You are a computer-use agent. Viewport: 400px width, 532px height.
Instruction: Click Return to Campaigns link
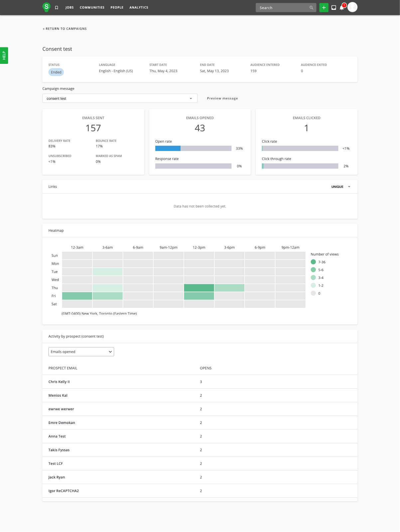pos(65,29)
